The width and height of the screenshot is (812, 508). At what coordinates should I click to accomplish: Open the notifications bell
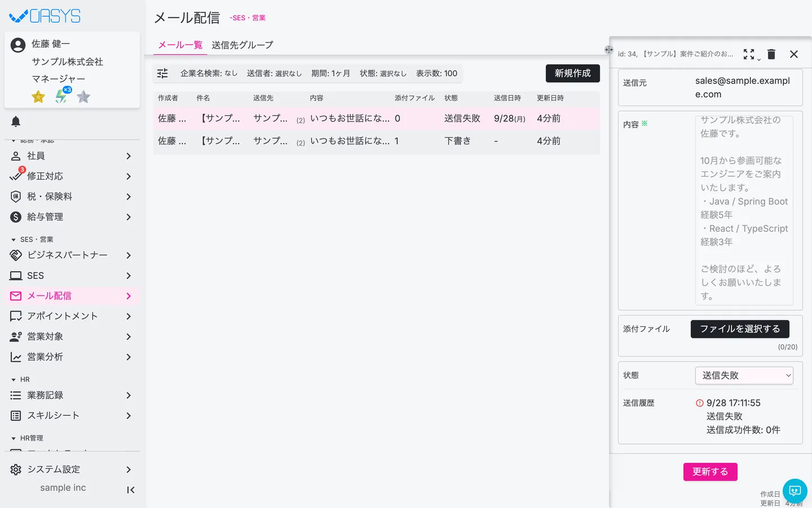pyautogui.click(x=16, y=121)
